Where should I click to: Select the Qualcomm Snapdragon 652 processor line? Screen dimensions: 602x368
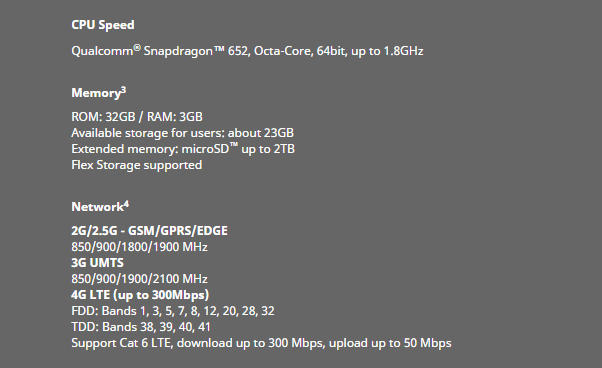(x=247, y=51)
